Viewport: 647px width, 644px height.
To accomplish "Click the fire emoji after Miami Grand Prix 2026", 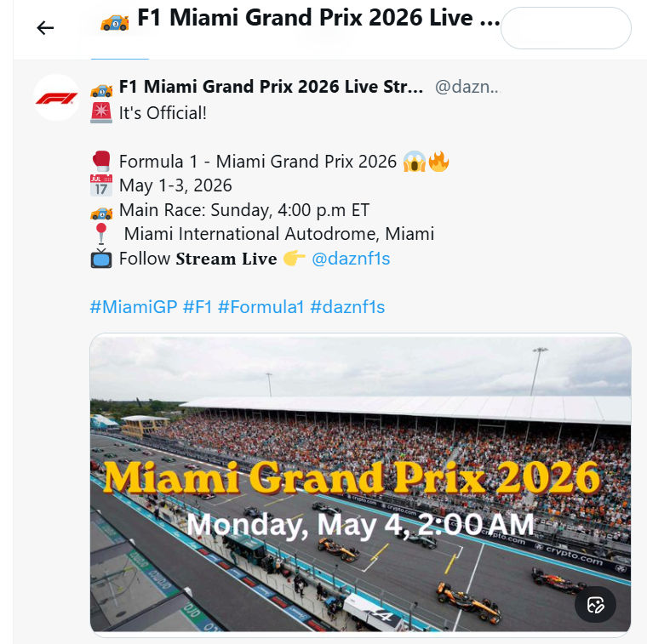I will pos(439,162).
